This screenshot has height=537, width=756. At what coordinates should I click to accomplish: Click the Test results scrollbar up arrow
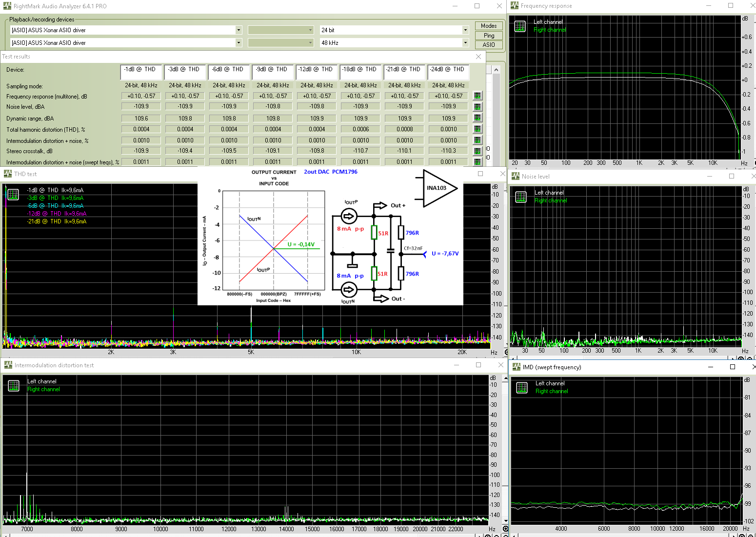click(x=496, y=70)
